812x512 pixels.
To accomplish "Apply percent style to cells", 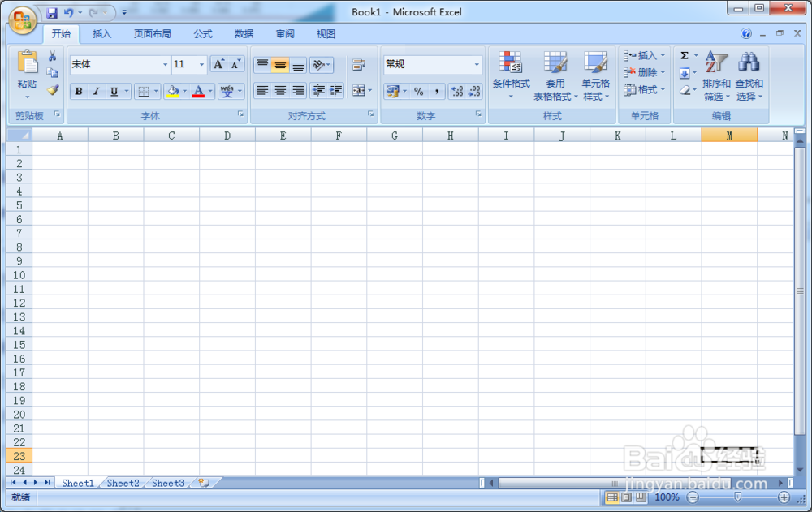I will coord(419,91).
